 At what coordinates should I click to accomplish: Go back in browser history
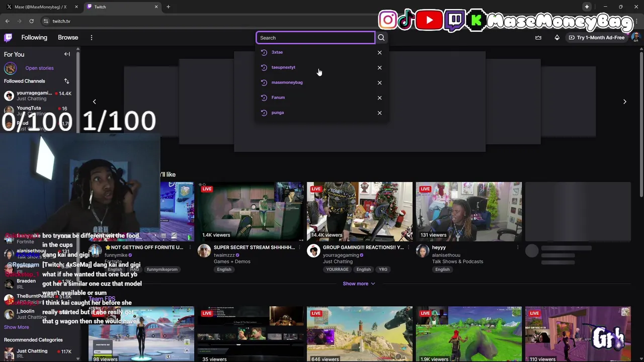pos(8,21)
